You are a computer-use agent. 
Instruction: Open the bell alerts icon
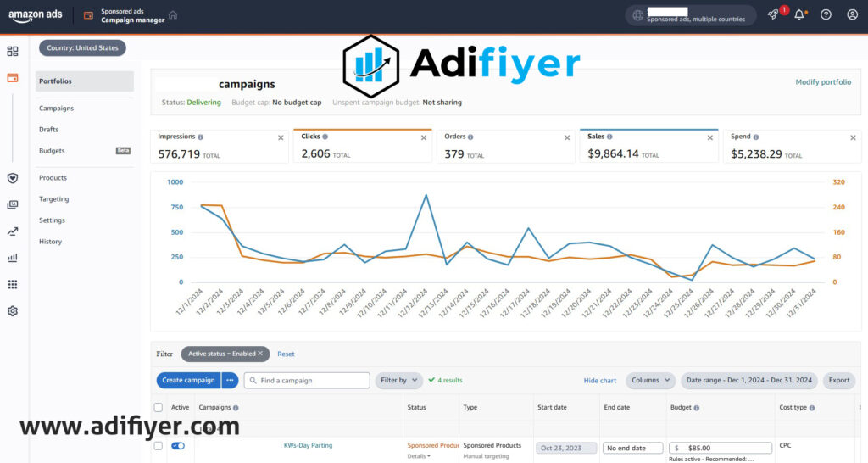[799, 15]
